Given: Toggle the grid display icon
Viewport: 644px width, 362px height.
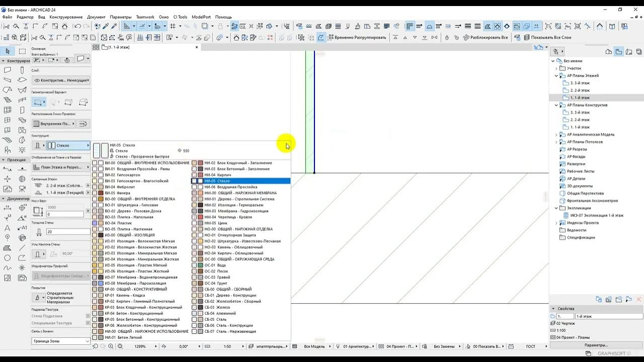Looking at the screenshot, I should click(173, 26).
